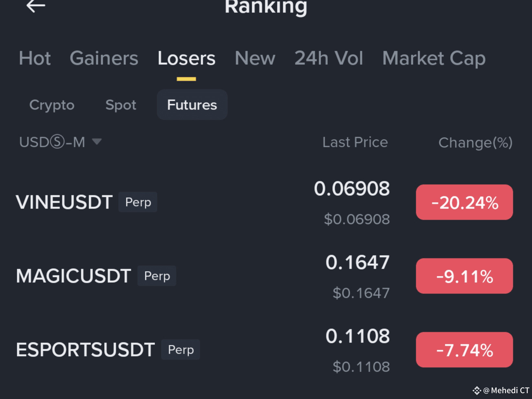This screenshot has width=532, height=399.
Task: Sort by the Last Price column
Action: tap(355, 142)
